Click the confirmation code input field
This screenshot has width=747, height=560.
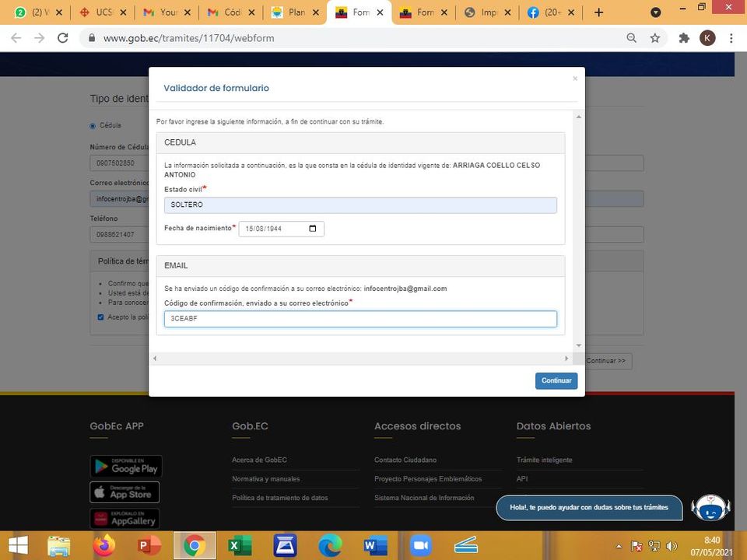pos(360,319)
